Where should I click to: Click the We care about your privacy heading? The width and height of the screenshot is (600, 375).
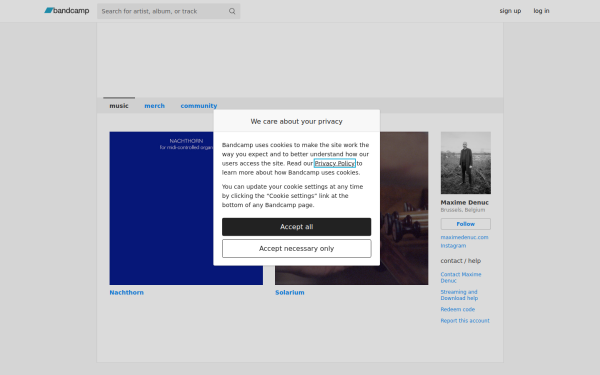click(x=297, y=121)
